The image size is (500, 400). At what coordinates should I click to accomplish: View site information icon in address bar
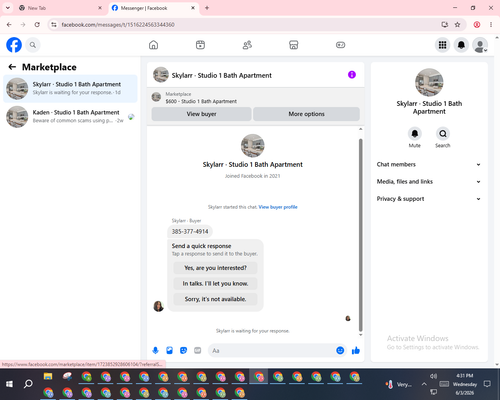pos(54,25)
